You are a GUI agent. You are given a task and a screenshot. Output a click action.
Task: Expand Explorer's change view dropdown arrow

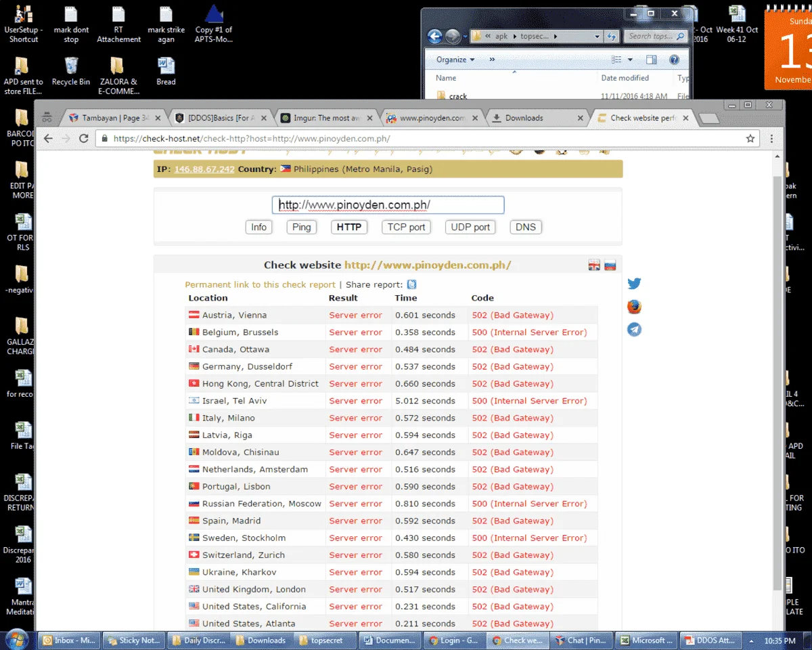[630, 60]
